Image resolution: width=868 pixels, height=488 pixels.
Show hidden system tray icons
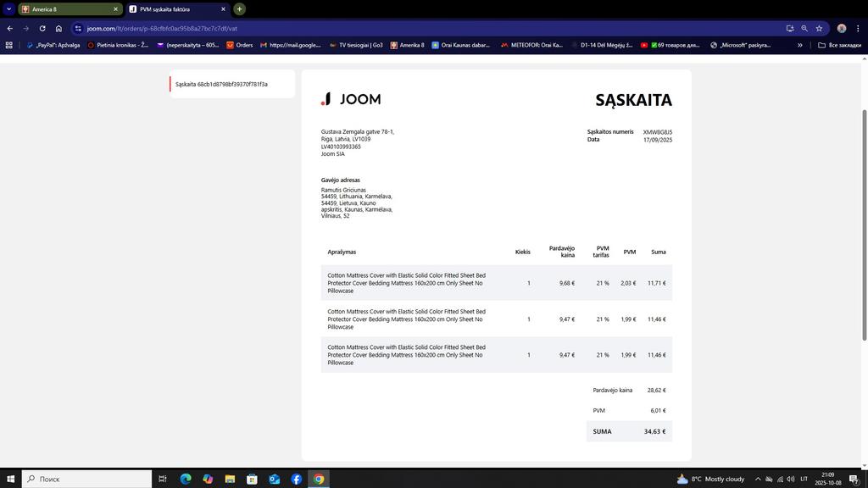pos(758,479)
